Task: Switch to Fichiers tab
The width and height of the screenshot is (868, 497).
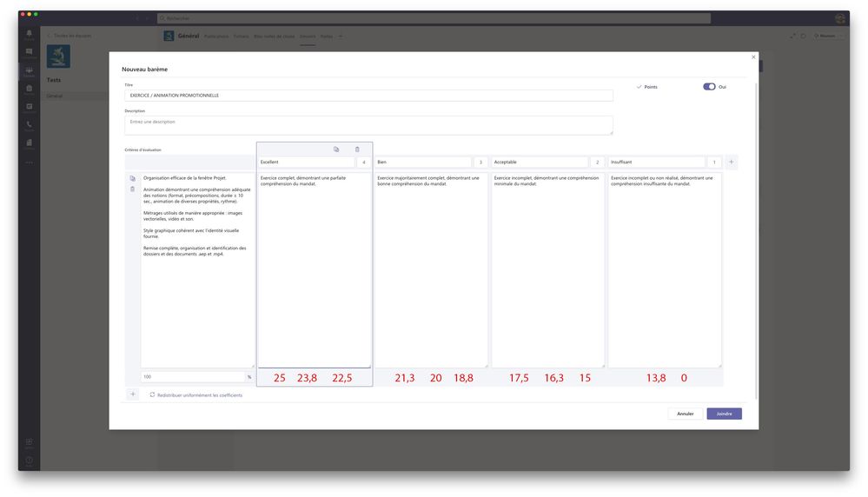Action: click(x=241, y=36)
